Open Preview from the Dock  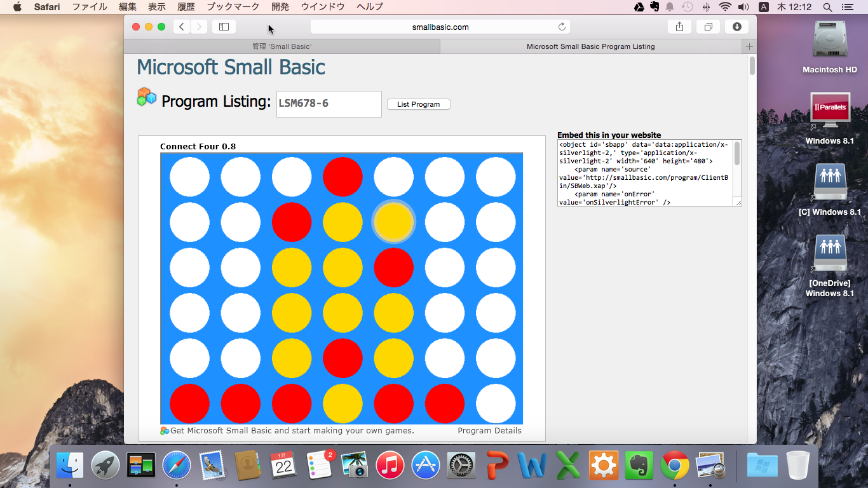(x=710, y=466)
